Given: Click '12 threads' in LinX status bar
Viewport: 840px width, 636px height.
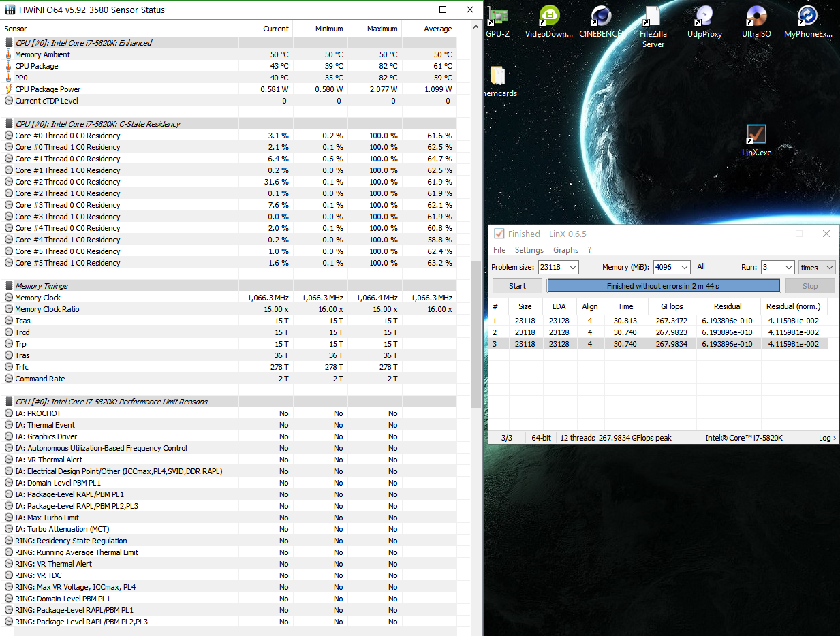Looking at the screenshot, I should pos(577,438).
